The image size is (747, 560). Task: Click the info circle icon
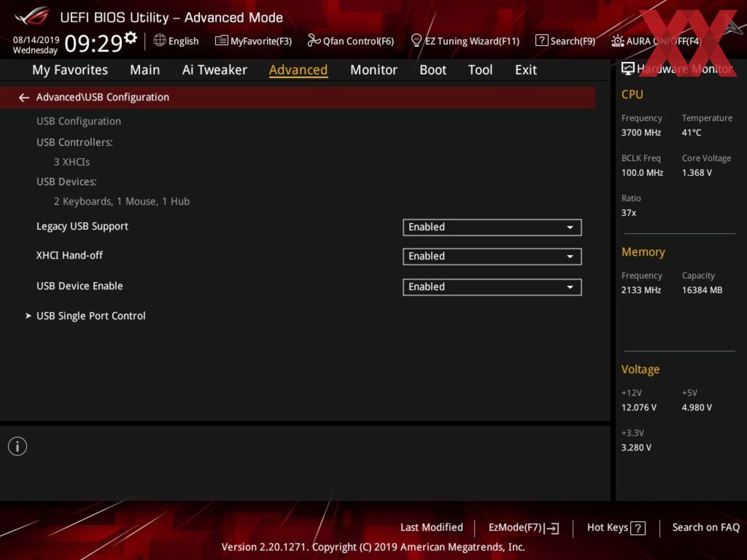coord(18,446)
